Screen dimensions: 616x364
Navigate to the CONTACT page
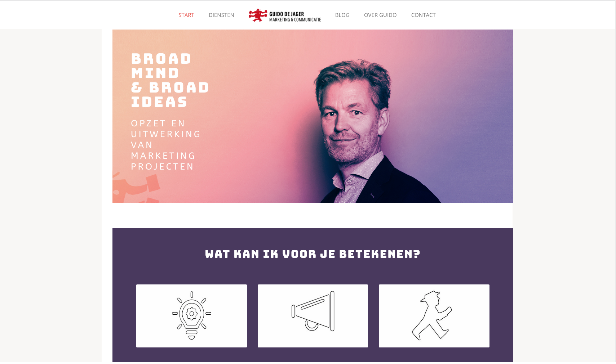tap(424, 15)
